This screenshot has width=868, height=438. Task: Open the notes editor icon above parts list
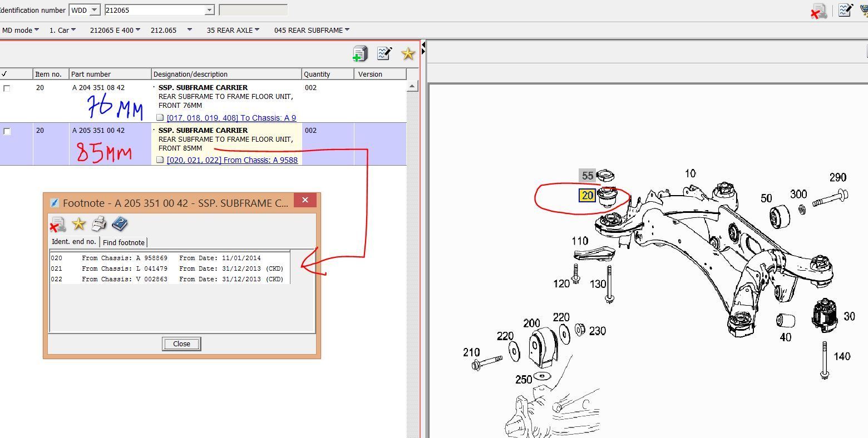pyautogui.click(x=384, y=53)
